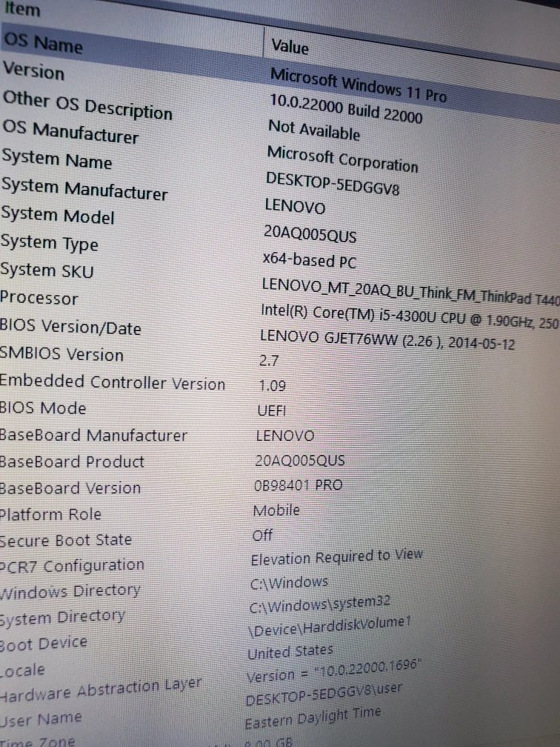Select the Locale row label
The width and height of the screenshot is (560, 747).
coord(23,670)
